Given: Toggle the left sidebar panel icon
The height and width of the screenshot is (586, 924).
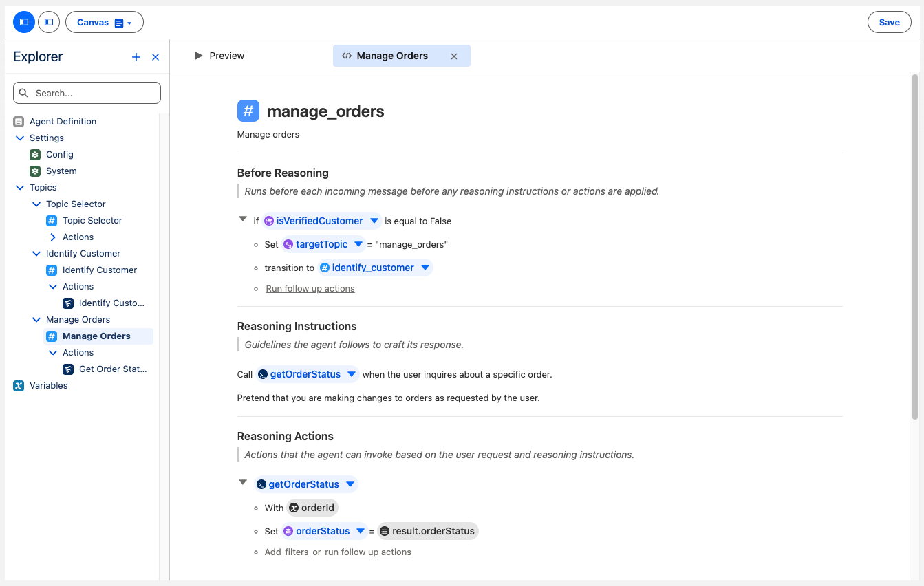Looking at the screenshot, I should point(23,21).
